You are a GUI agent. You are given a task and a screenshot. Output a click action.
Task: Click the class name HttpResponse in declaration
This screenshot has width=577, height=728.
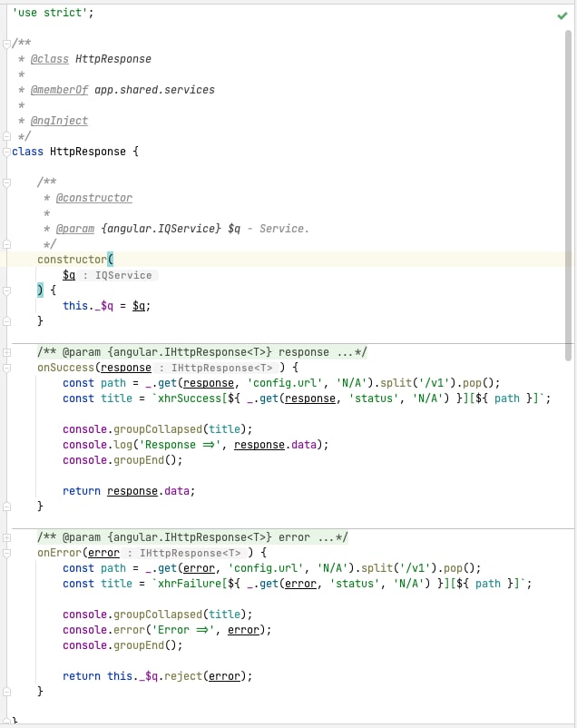click(x=88, y=152)
